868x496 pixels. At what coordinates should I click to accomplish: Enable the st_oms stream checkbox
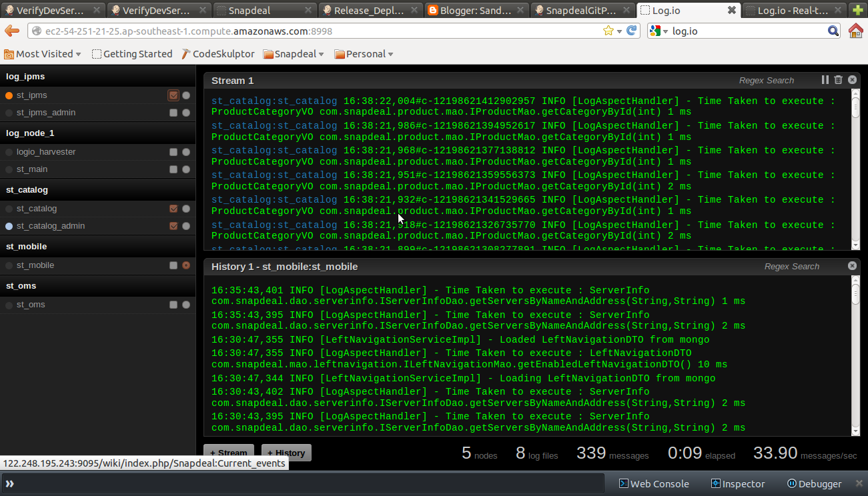click(173, 305)
